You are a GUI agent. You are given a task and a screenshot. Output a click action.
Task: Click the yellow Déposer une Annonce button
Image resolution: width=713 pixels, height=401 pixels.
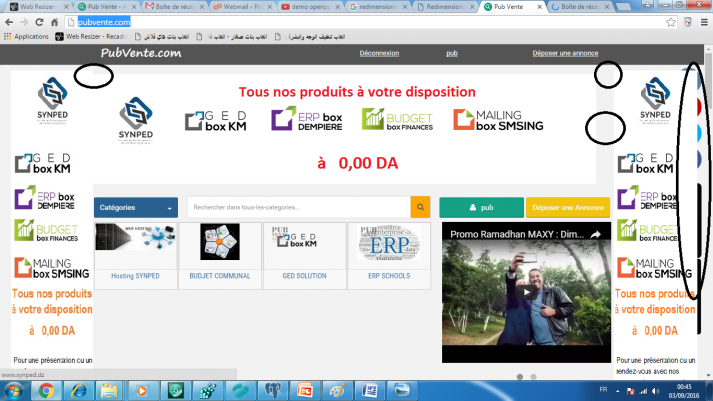point(568,207)
